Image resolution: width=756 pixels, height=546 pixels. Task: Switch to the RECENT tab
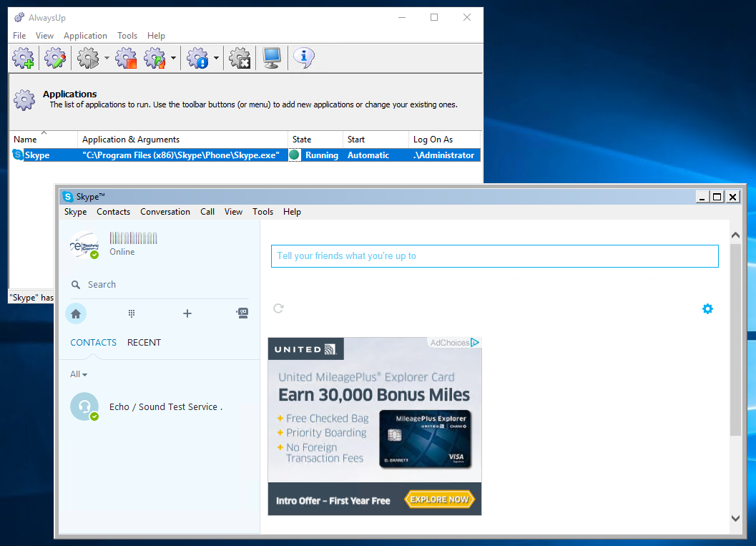(144, 343)
